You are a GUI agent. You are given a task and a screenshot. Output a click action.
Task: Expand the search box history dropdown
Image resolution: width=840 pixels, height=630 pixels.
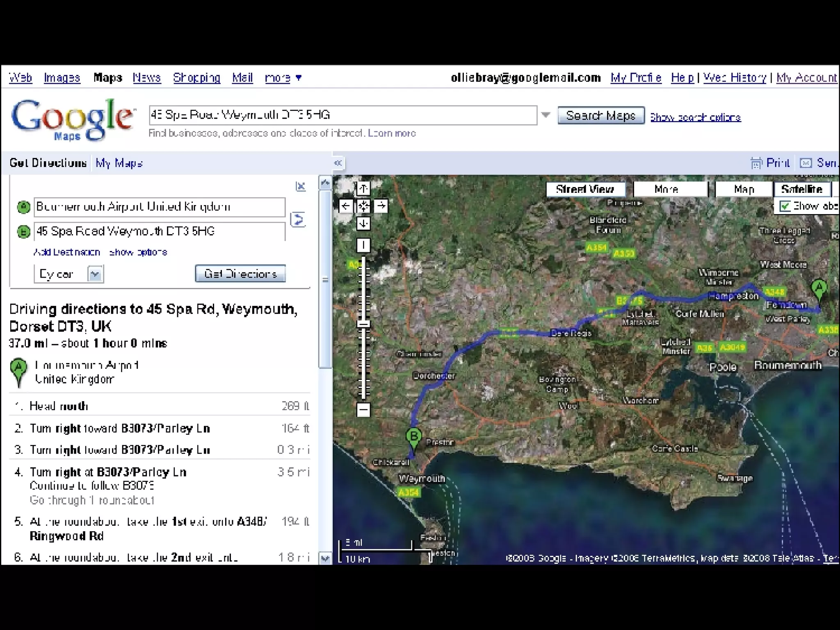coord(546,115)
